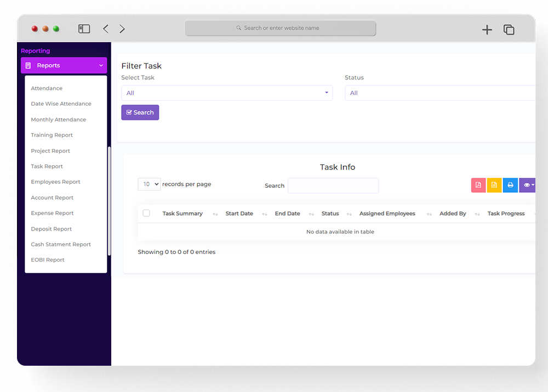Tick the select-all checkbox in table header
Image resolution: width=548 pixels, height=392 pixels.
pos(146,213)
